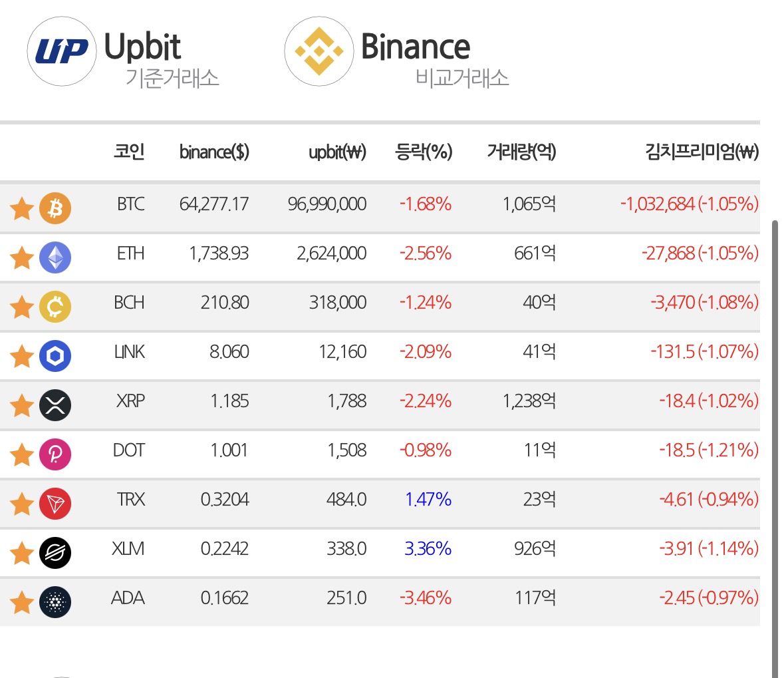Image resolution: width=784 pixels, height=678 pixels.
Task: Click the Upbit exchange logo
Action: coord(61,51)
